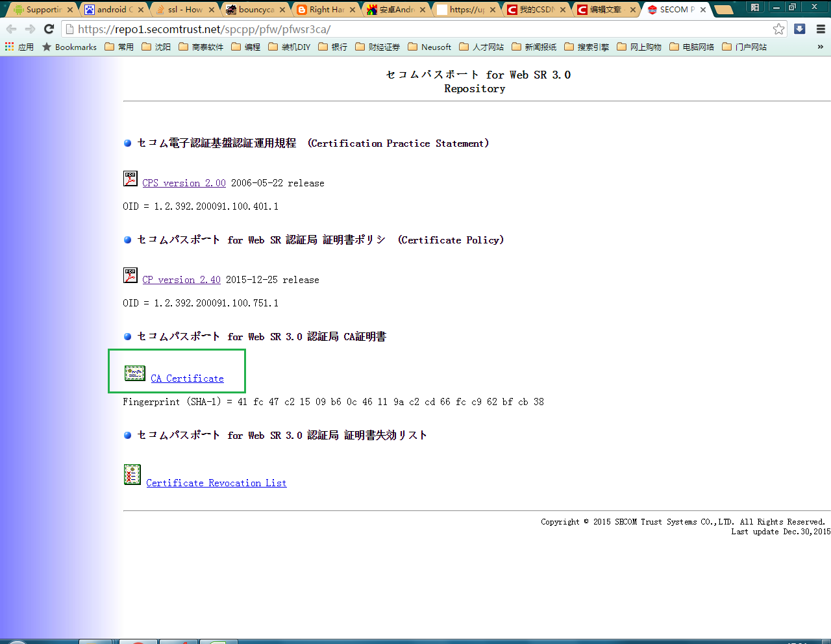Viewport: 831px width, 644px height.
Task: Switch to the 安卓Andr tab
Action: click(396, 10)
